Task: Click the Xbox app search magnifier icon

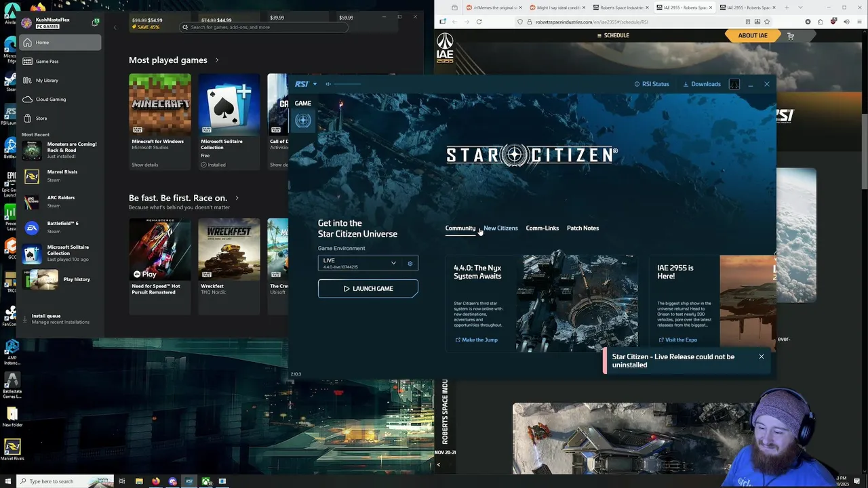Action: tap(185, 27)
